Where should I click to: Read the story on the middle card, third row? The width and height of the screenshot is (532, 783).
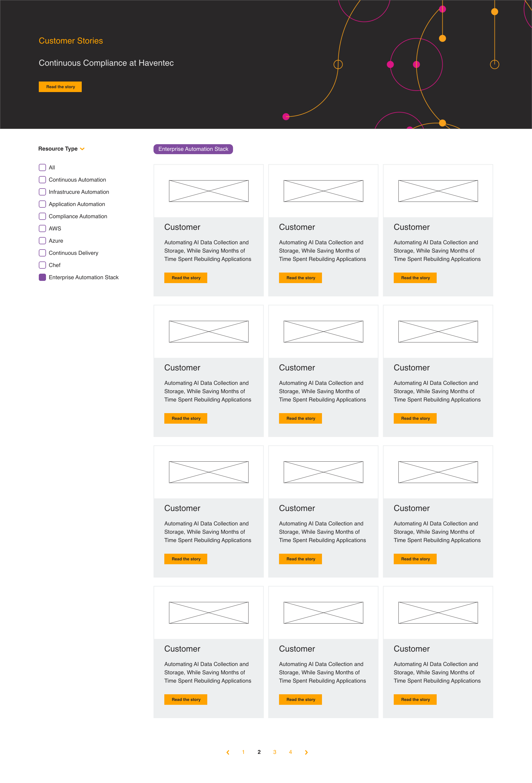tap(301, 559)
